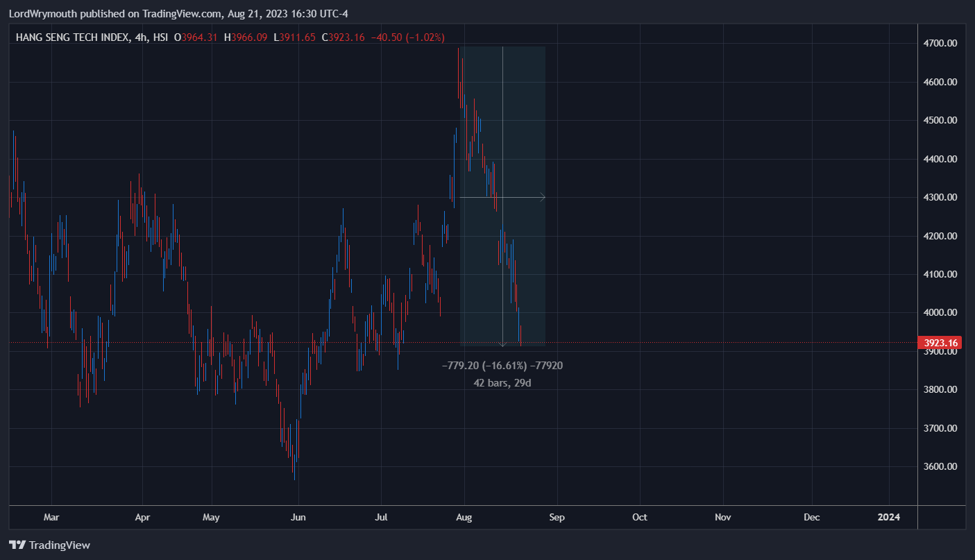This screenshot has height=560, width=975.
Task: Click the 4300.00 price axis label
Action: pos(941,198)
